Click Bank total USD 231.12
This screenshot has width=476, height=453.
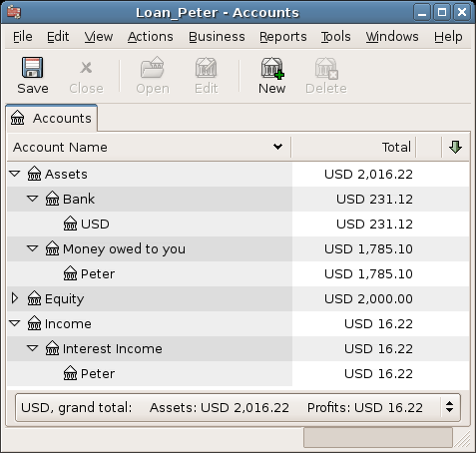click(374, 200)
